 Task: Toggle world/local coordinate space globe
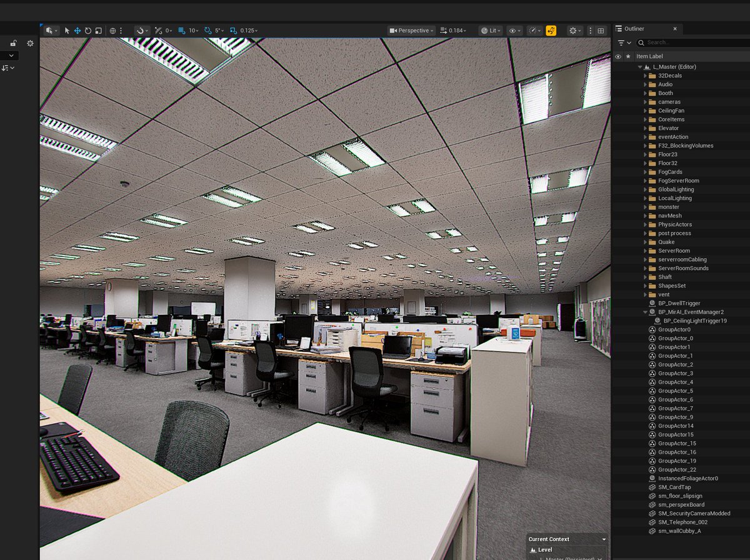(x=113, y=30)
